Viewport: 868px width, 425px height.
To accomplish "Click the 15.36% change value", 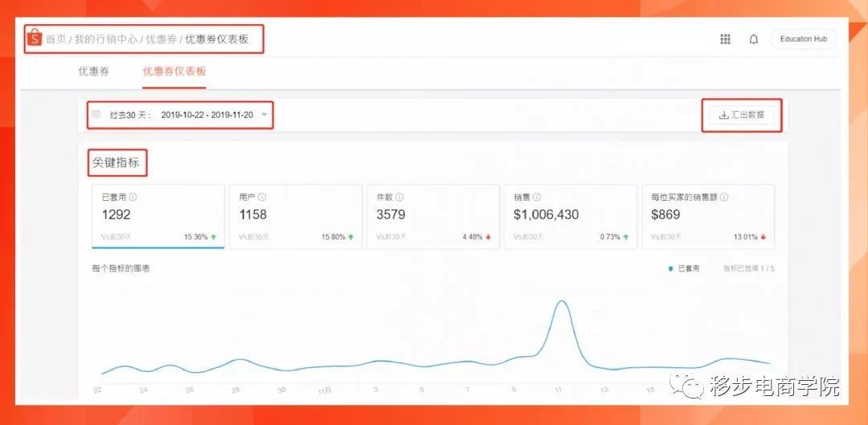I will [x=196, y=237].
